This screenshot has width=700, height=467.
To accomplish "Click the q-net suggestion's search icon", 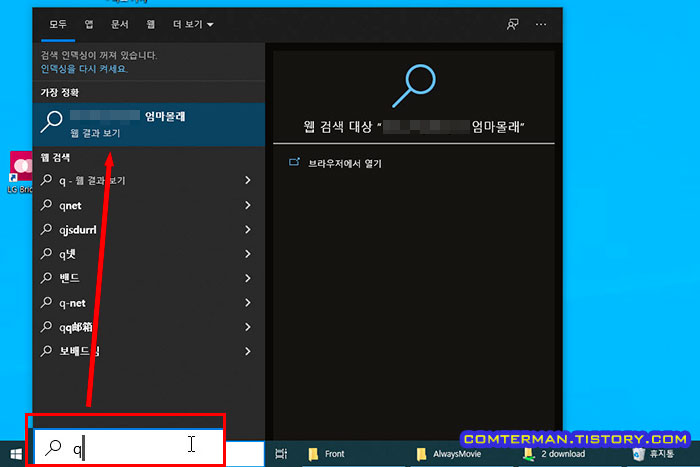I will [46, 302].
